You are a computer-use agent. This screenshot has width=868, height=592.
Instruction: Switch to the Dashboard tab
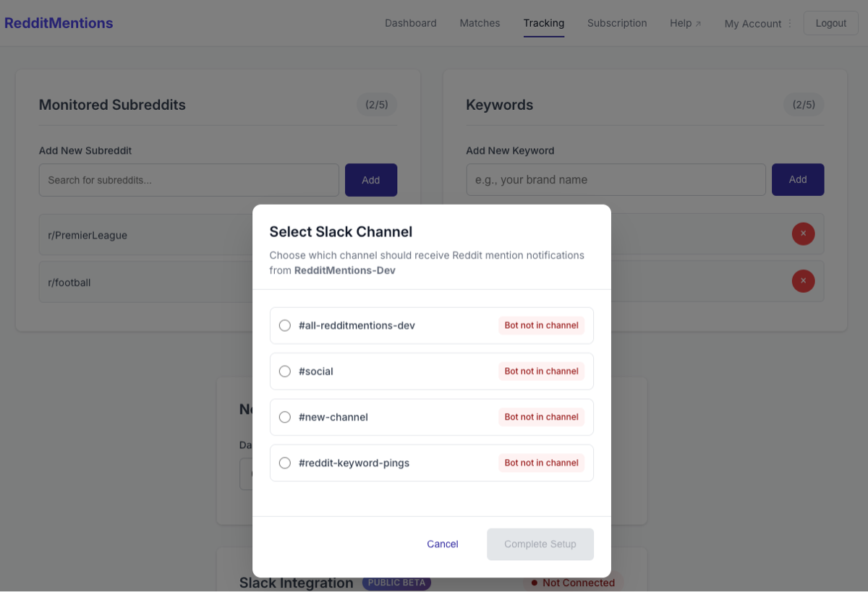click(410, 22)
